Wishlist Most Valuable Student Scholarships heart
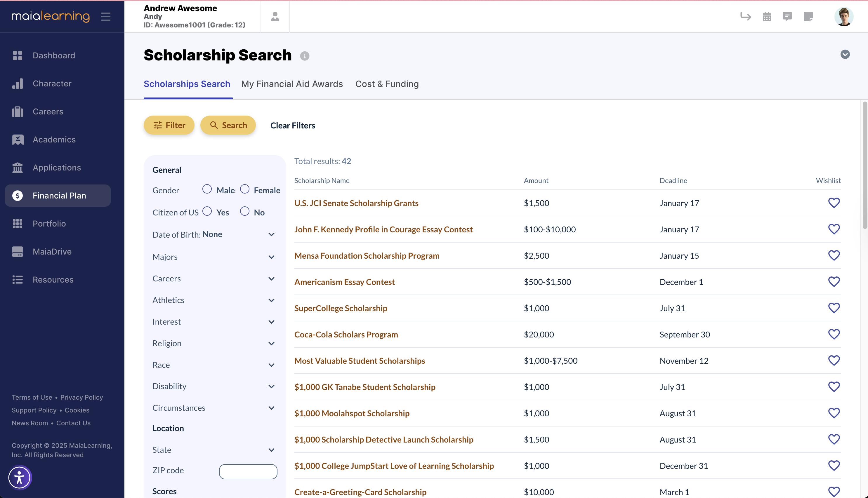 click(834, 361)
